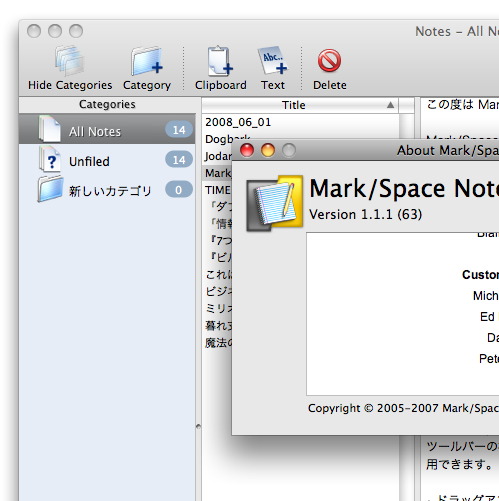
Task: Select the note starting with 『7つ
Action: pos(217,240)
